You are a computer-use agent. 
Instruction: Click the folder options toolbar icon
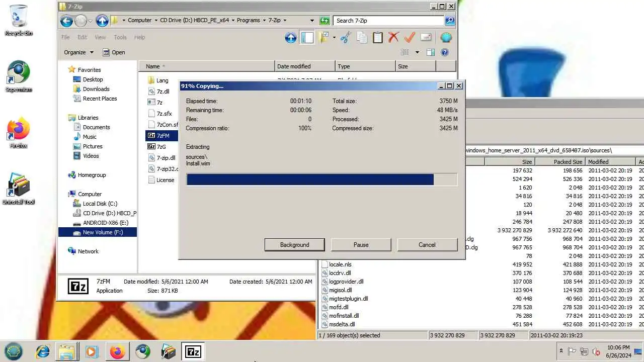(x=324, y=37)
